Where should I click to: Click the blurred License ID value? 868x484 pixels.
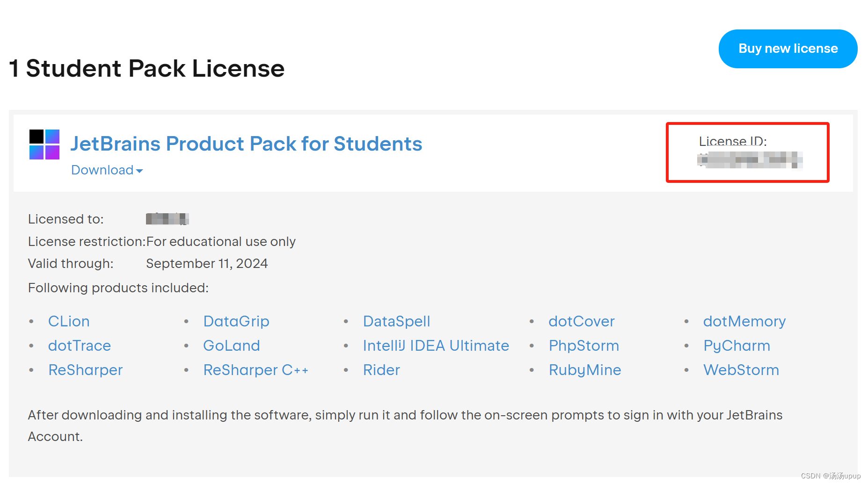pos(750,160)
